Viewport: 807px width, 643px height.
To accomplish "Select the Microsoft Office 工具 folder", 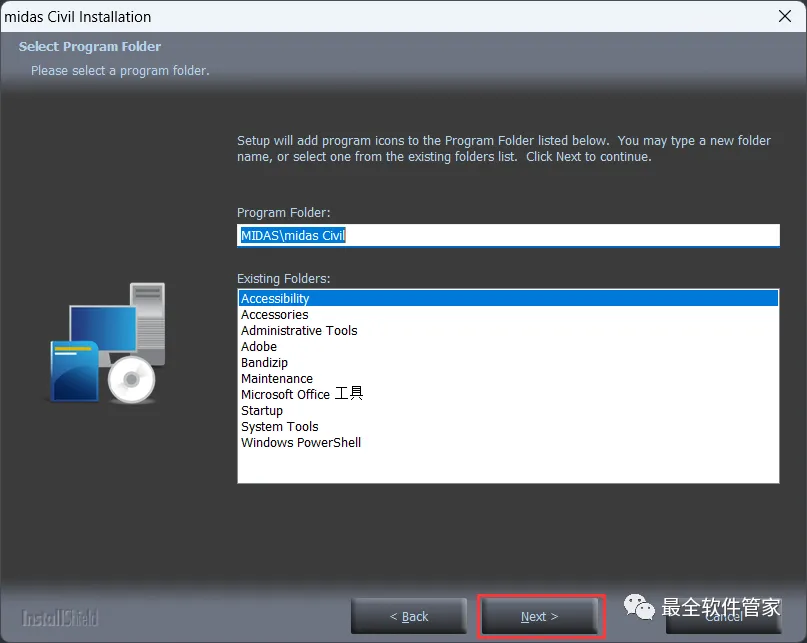I will tap(508, 394).
